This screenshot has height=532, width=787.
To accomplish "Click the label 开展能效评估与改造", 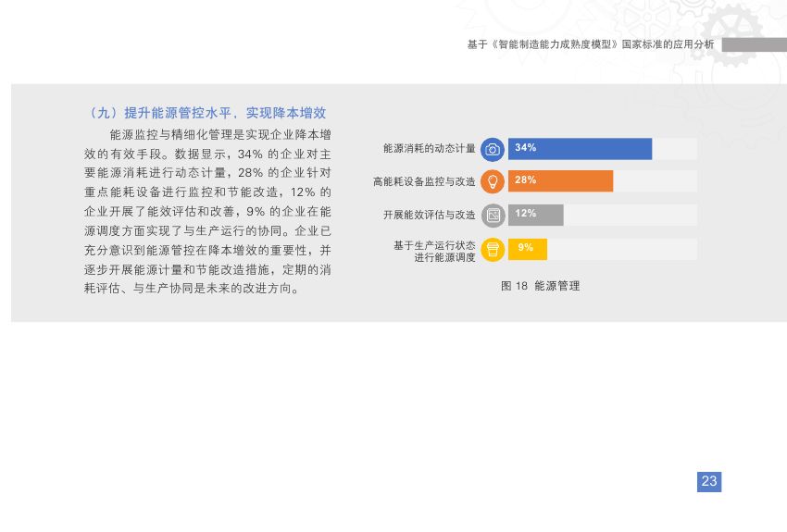I will point(430,215).
